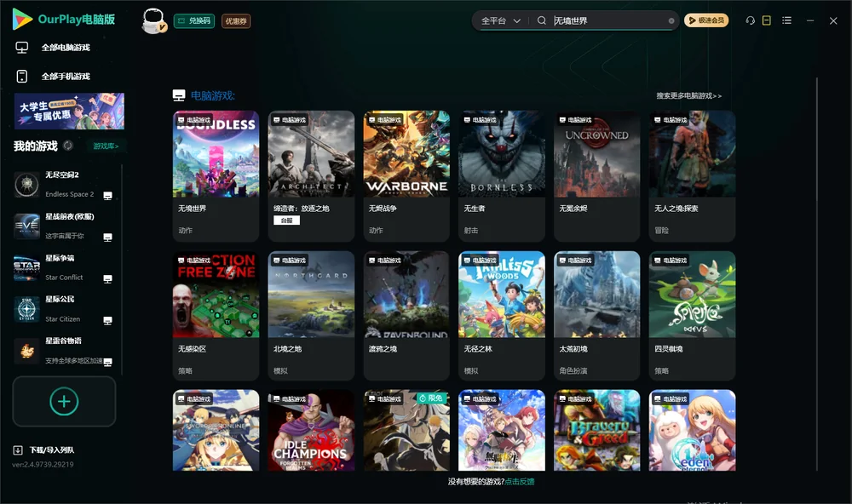Click the PC icon beside 这宇宙属于你

click(107, 238)
